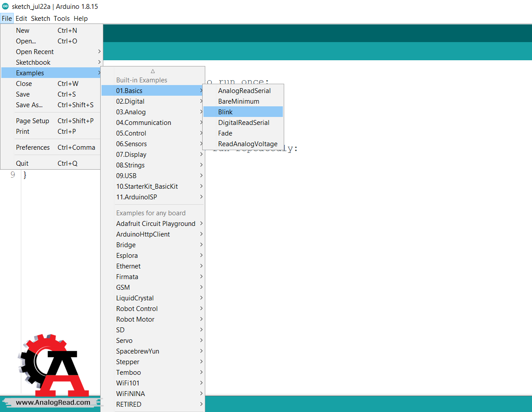Screen dimensions: 532x412
Task: Open the 07.Display examples submenu
Action: pos(153,155)
